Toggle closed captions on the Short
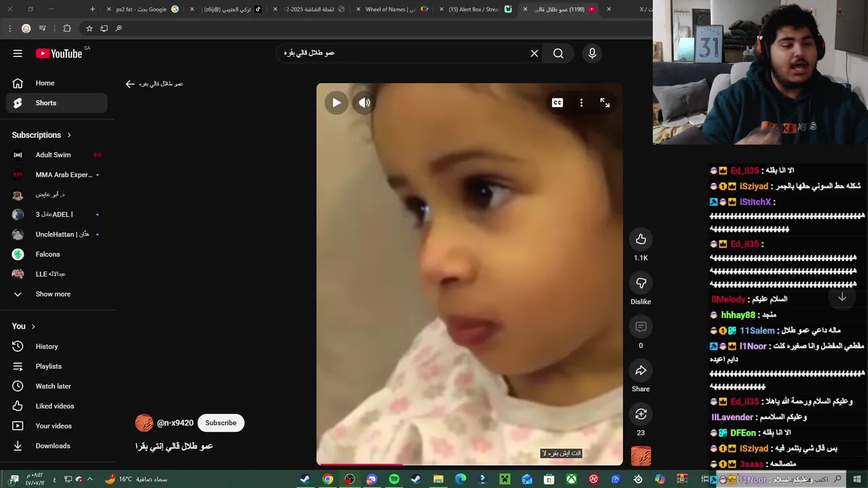 click(557, 103)
